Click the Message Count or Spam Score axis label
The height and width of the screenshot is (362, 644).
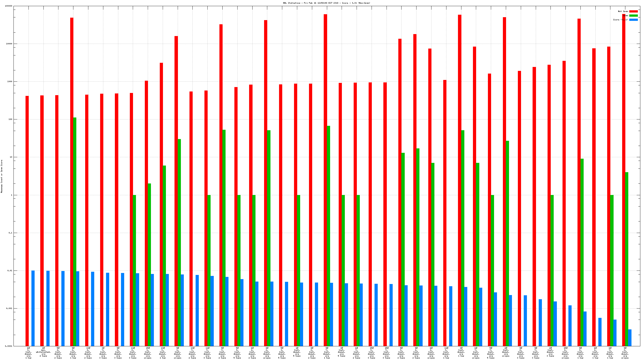[2, 176]
